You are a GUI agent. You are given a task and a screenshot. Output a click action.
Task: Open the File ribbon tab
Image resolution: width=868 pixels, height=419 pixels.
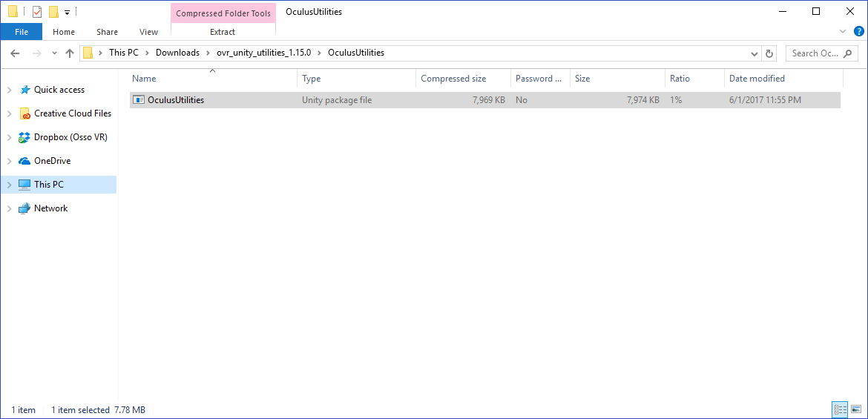point(22,32)
